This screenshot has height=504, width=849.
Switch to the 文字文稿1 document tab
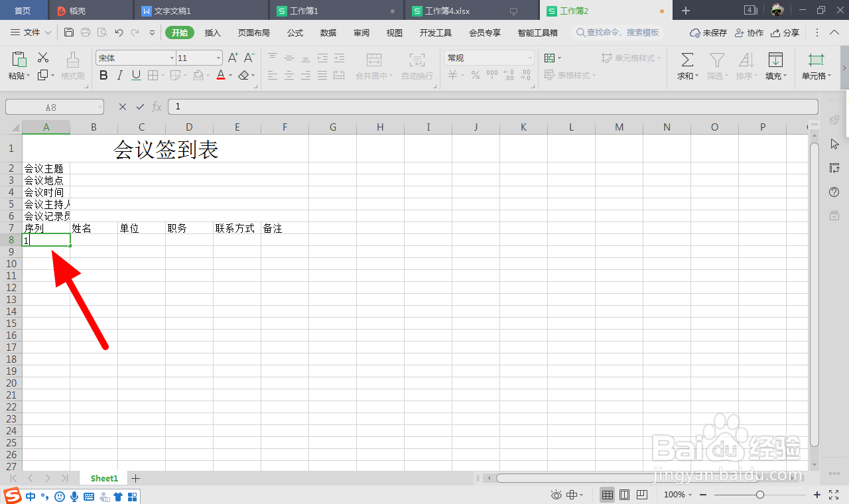click(x=201, y=11)
